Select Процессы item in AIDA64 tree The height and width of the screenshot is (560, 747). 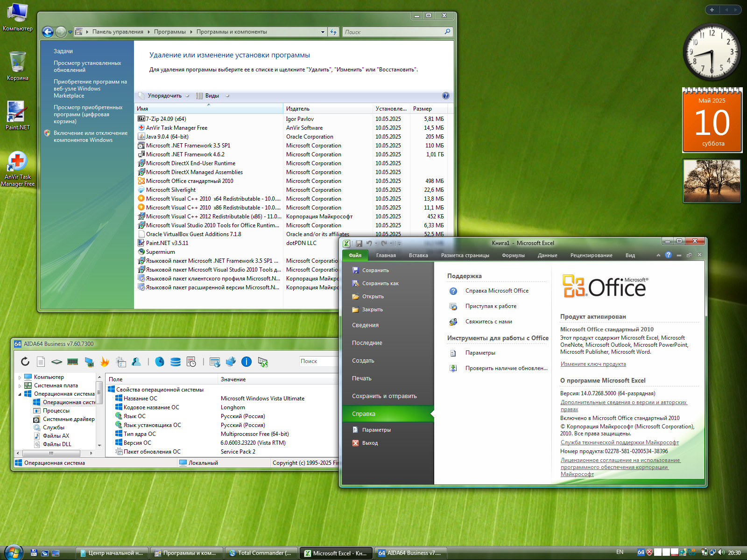[x=56, y=411]
